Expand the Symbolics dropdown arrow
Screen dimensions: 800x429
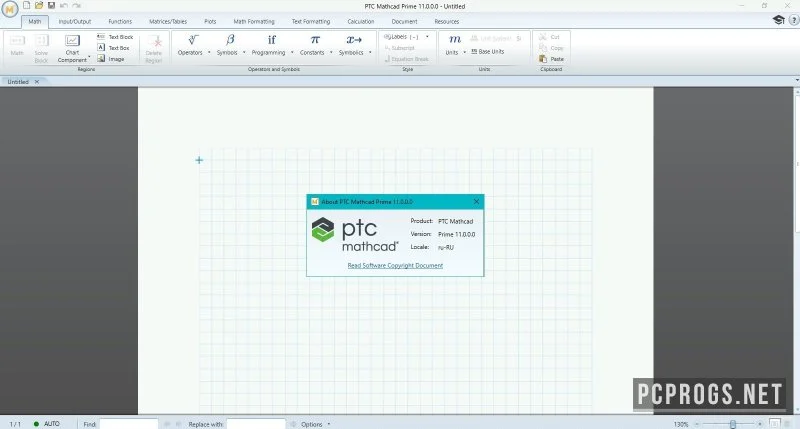click(370, 52)
